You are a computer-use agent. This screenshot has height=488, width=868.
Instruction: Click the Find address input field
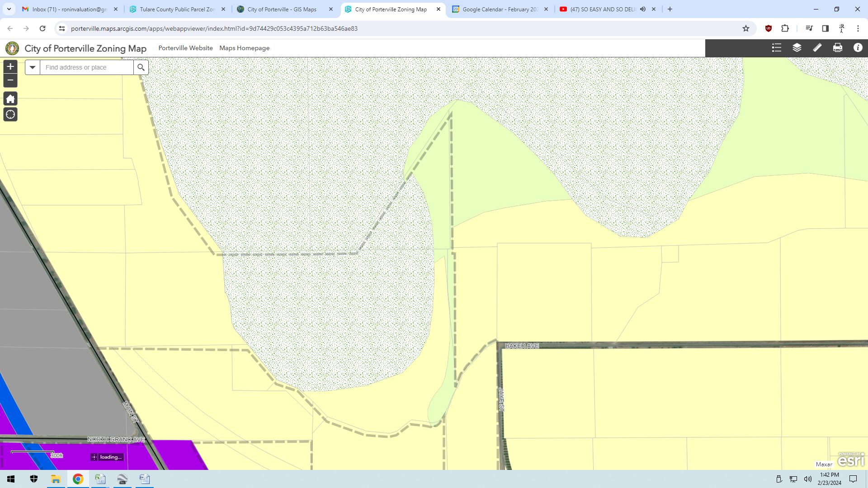pos(87,68)
